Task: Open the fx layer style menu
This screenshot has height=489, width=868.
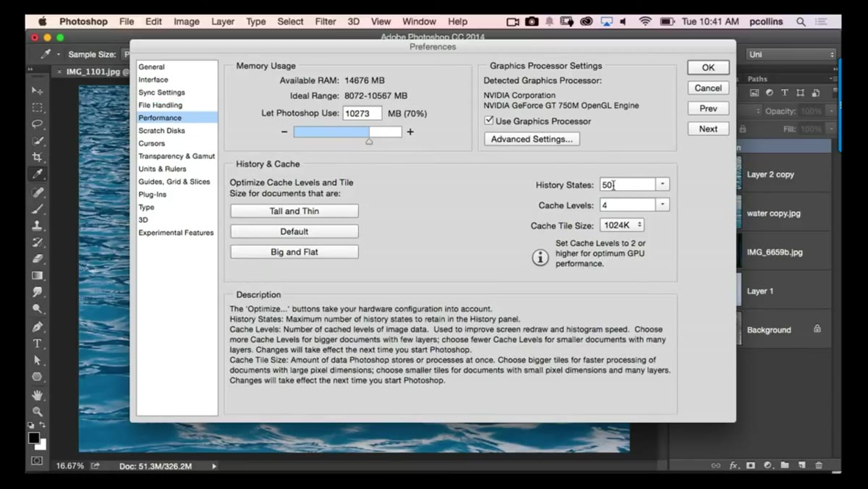Action: click(x=733, y=465)
